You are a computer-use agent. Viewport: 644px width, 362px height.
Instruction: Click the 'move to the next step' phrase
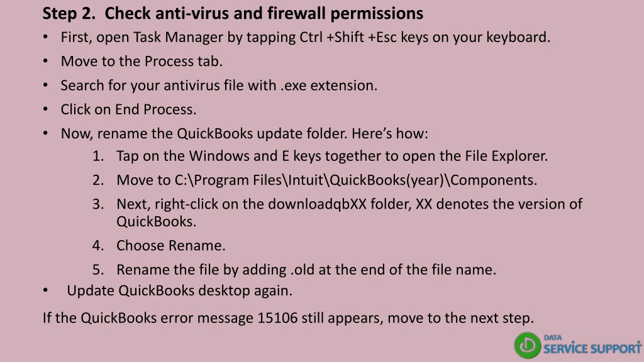click(x=460, y=317)
